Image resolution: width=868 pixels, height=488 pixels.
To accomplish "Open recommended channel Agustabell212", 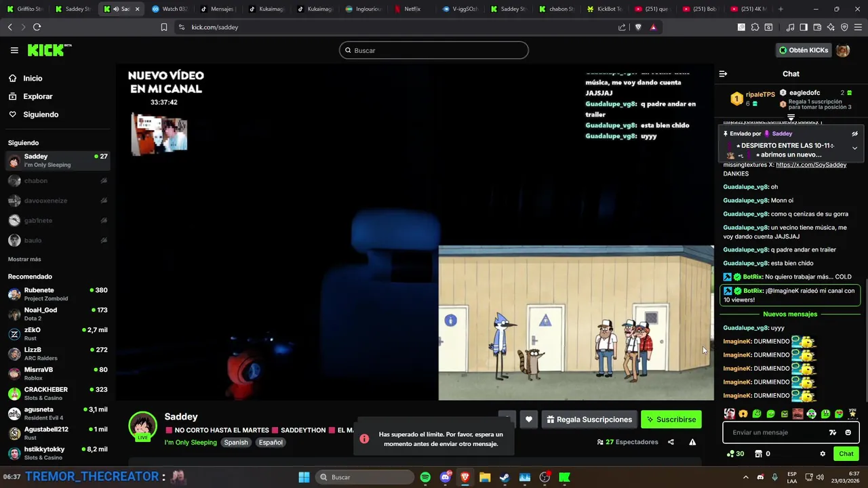I will [x=58, y=433].
